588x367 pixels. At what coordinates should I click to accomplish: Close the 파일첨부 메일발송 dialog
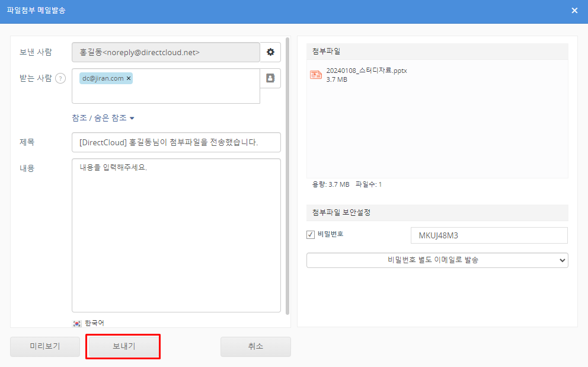[x=574, y=11]
